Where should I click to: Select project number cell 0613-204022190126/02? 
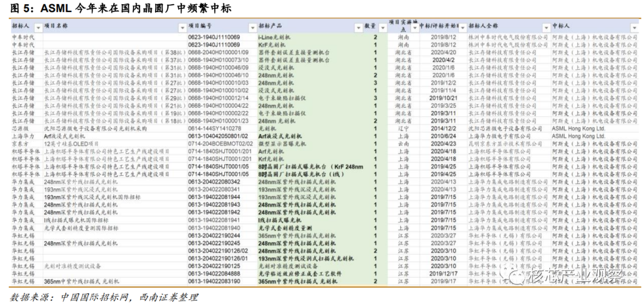click(218, 250)
